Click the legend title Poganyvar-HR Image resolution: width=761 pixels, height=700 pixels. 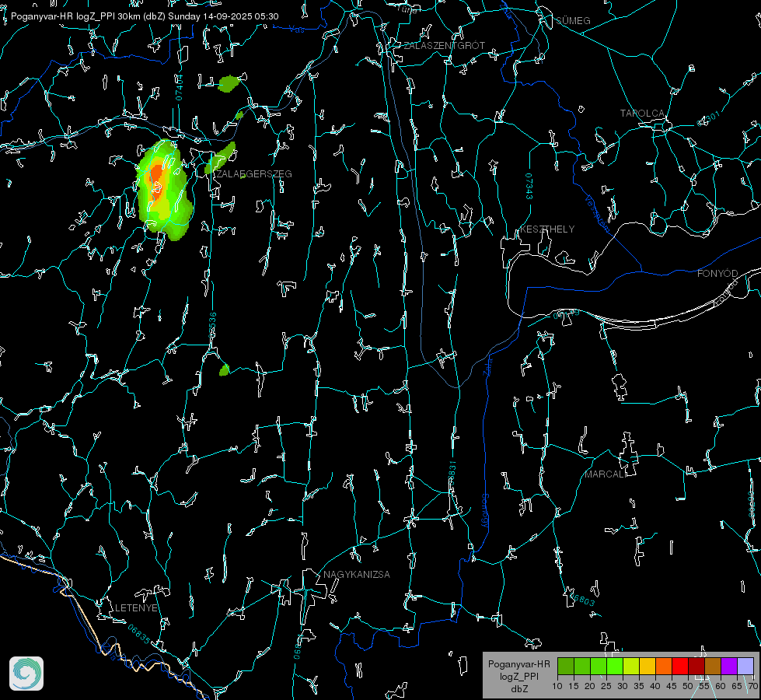[x=518, y=664]
